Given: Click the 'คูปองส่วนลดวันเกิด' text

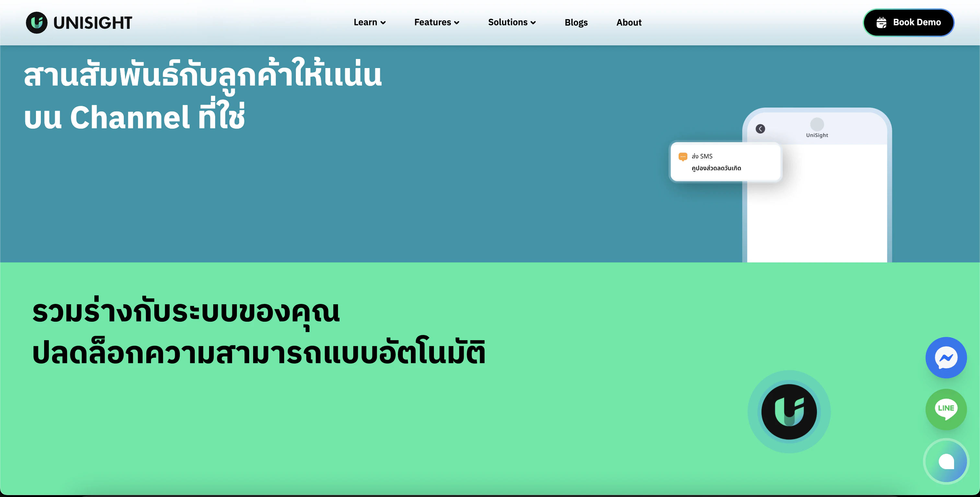Looking at the screenshot, I should 716,168.
